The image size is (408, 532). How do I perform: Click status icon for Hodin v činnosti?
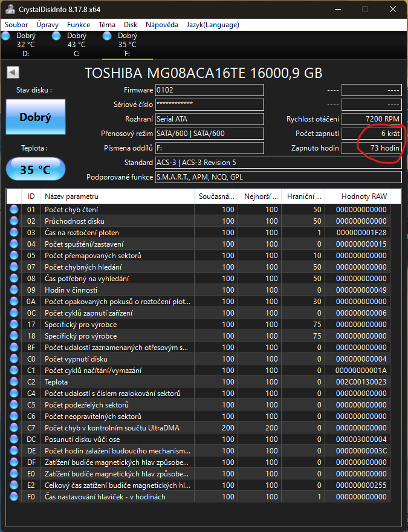coord(14,290)
